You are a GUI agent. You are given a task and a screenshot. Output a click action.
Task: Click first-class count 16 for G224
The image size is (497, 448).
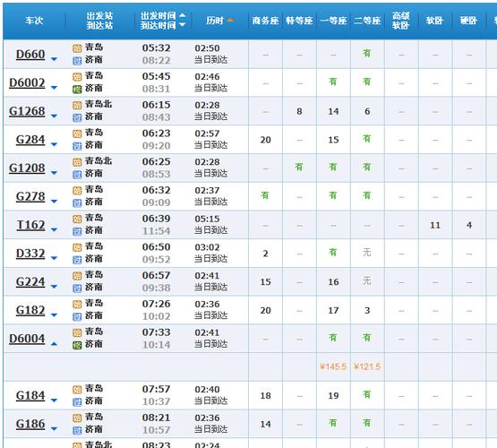point(333,282)
